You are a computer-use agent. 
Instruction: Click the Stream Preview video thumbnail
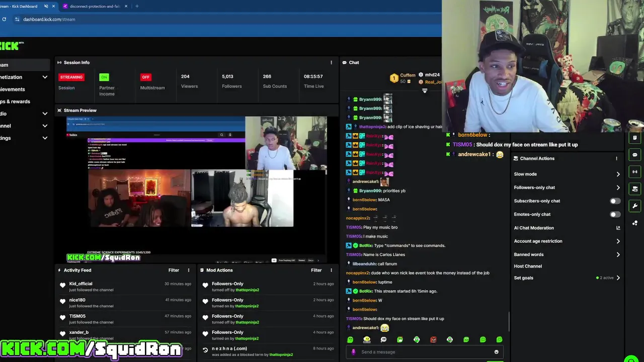point(197,189)
